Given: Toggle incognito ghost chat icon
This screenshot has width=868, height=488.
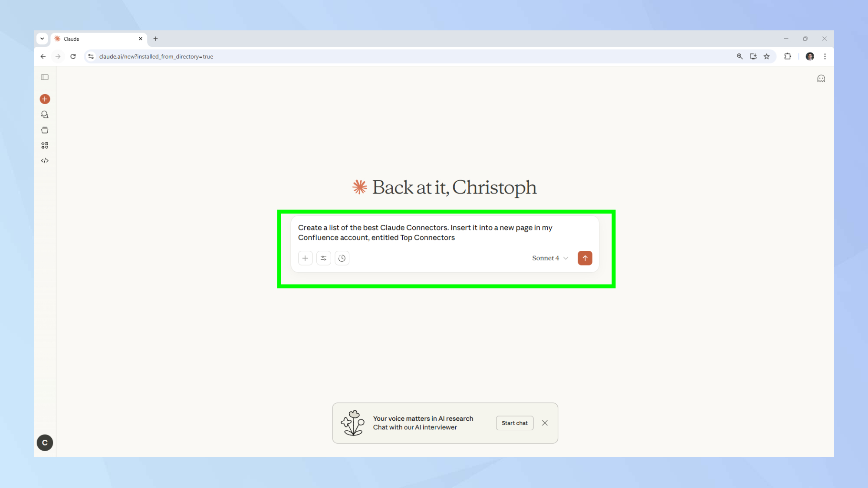Looking at the screenshot, I should coord(821,79).
